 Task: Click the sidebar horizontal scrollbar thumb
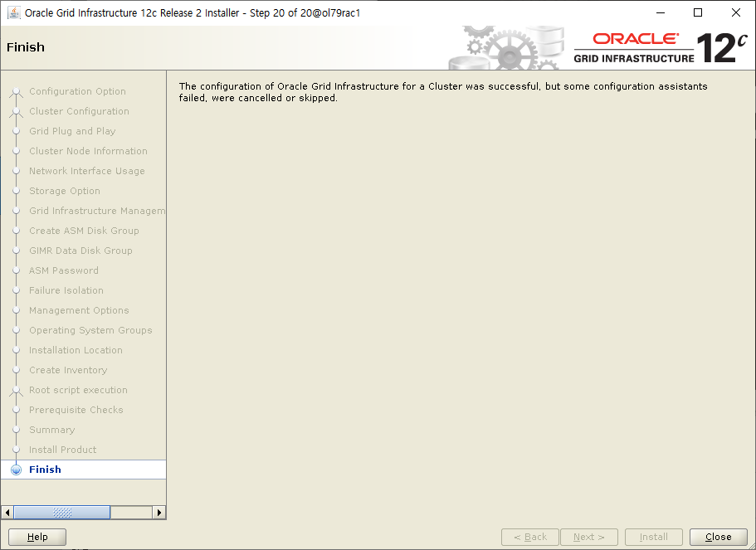pos(62,512)
